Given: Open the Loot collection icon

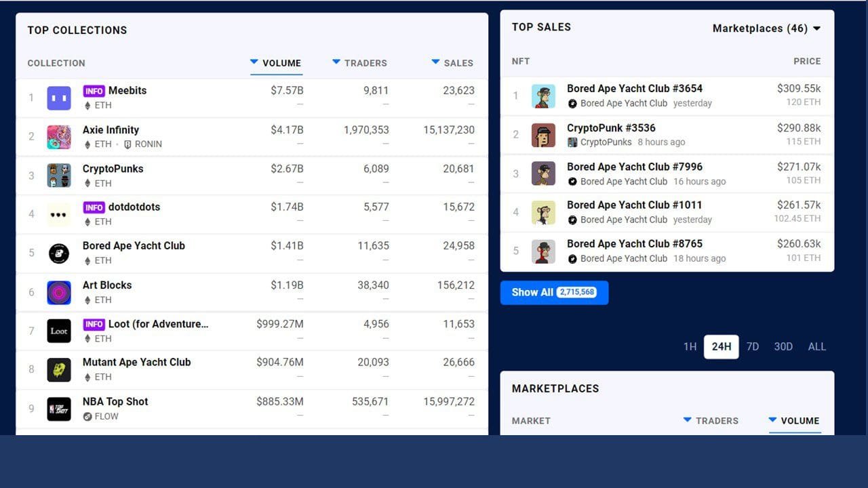Looking at the screenshot, I should point(59,331).
